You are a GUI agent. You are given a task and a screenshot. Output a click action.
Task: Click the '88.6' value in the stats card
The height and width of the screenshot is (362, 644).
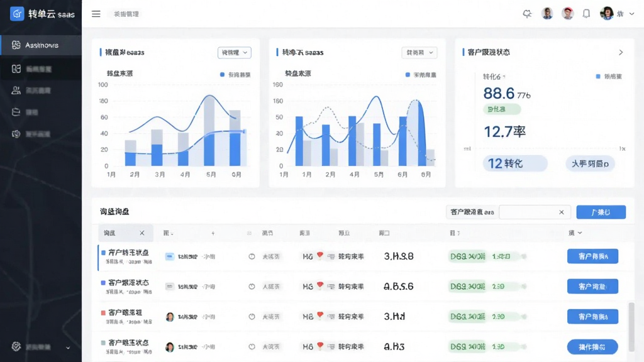tap(499, 94)
